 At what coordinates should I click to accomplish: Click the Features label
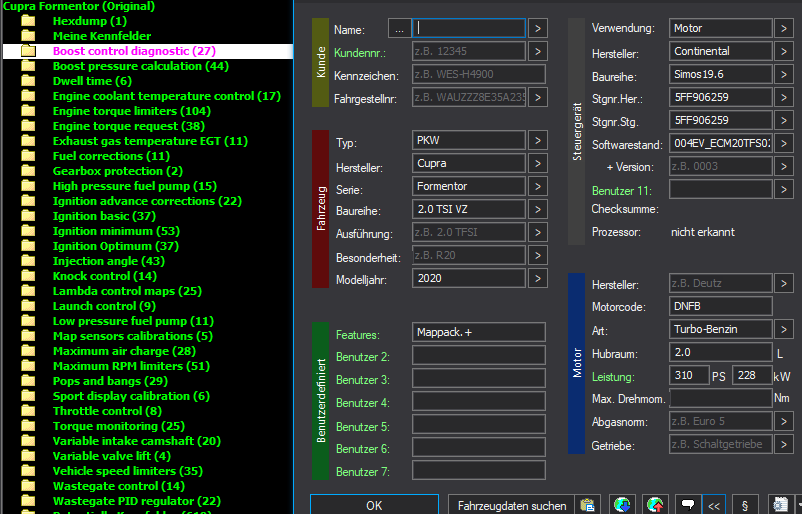(x=358, y=335)
